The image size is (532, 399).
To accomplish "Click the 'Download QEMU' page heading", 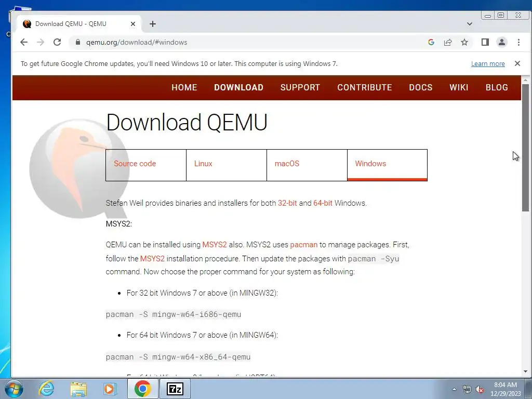I will tap(187, 122).
